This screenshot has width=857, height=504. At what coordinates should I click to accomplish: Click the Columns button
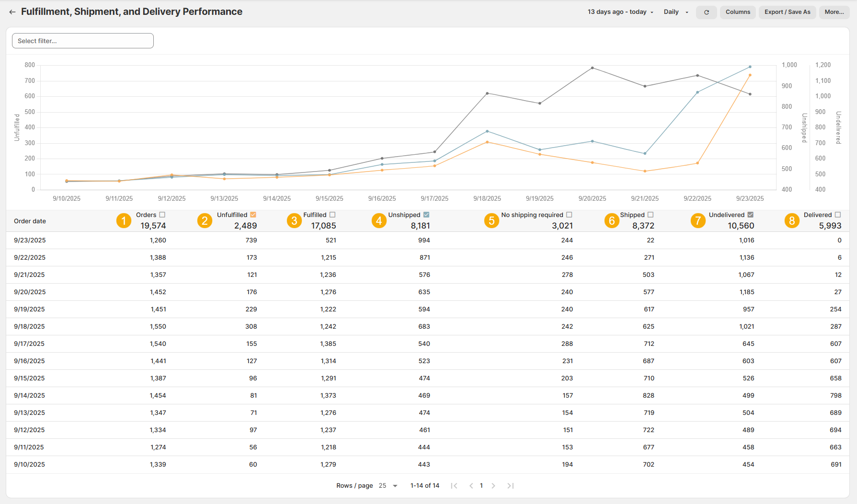point(738,12)
